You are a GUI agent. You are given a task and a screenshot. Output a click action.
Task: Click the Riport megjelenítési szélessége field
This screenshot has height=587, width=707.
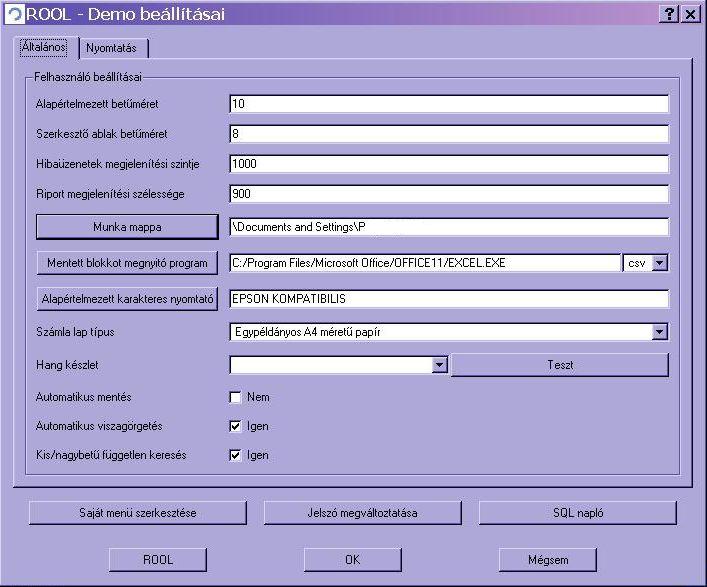coord(447,193)
